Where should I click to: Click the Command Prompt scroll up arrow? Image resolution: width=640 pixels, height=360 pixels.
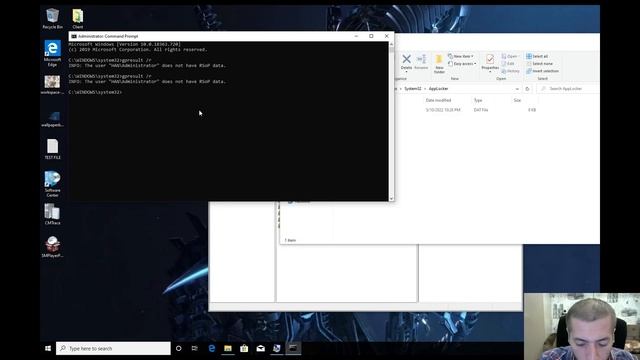pyautogui.click(x=391, y=44)
